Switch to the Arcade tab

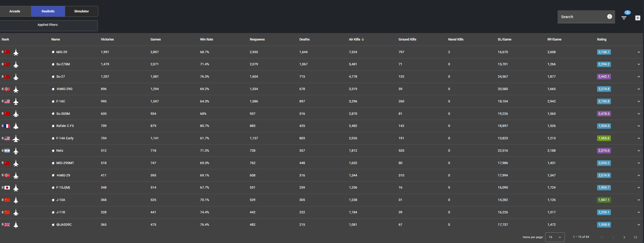(15, 11)
